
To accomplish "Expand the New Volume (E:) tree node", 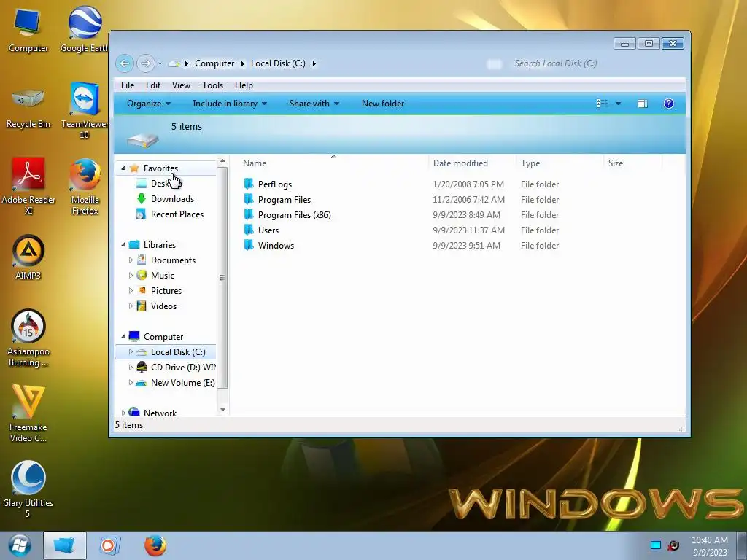I will click(x=131, y=382).
